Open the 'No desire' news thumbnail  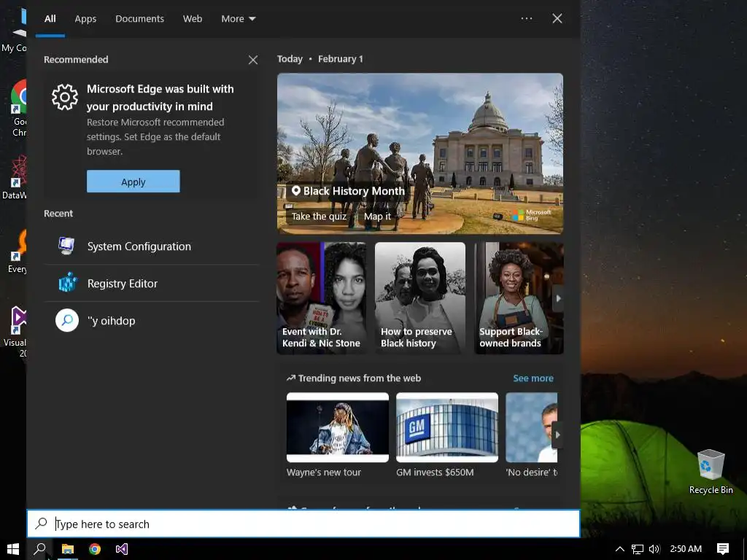tap(531, 427)
